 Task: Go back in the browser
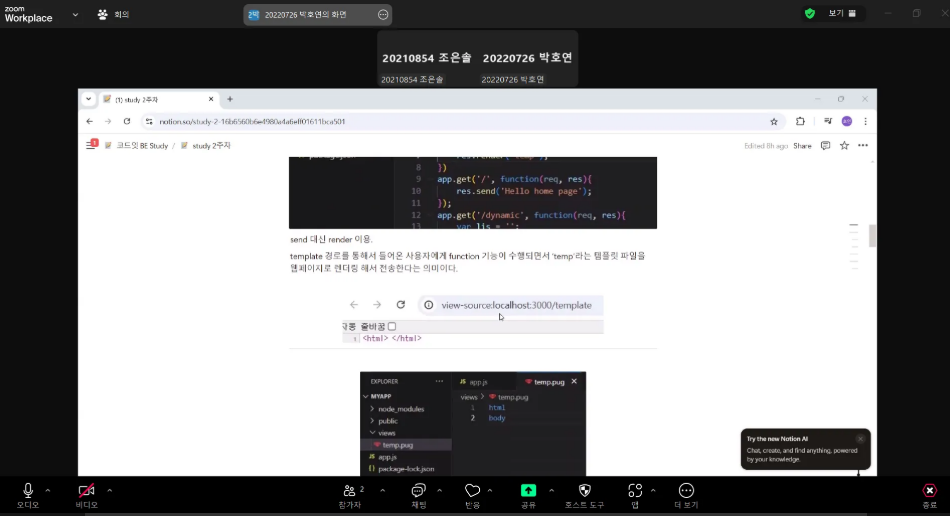tap(90, 122)
